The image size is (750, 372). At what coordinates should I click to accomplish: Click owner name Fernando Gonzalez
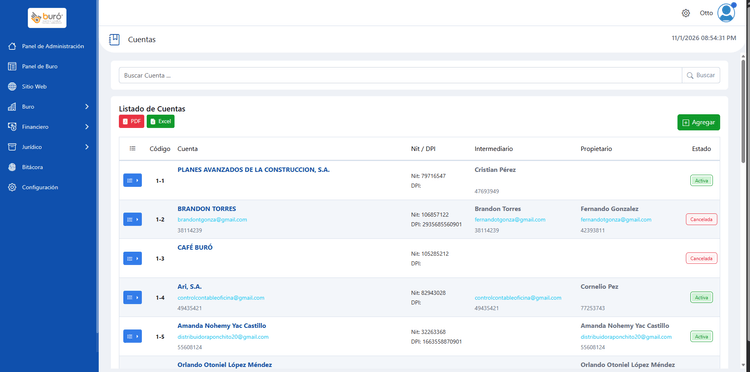609,208
